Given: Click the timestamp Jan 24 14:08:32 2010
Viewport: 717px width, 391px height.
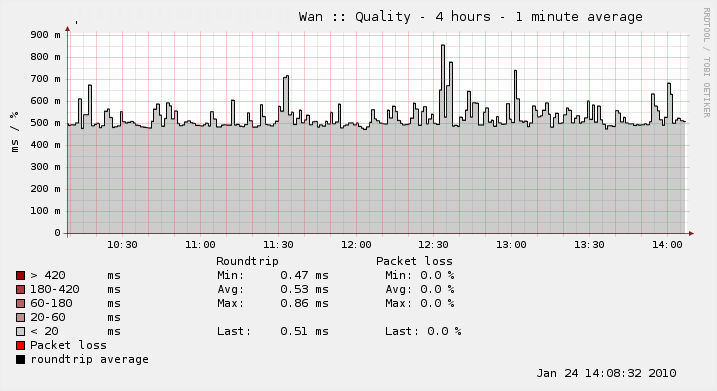Looking at the screenshot, I should (x=606, y=373).
